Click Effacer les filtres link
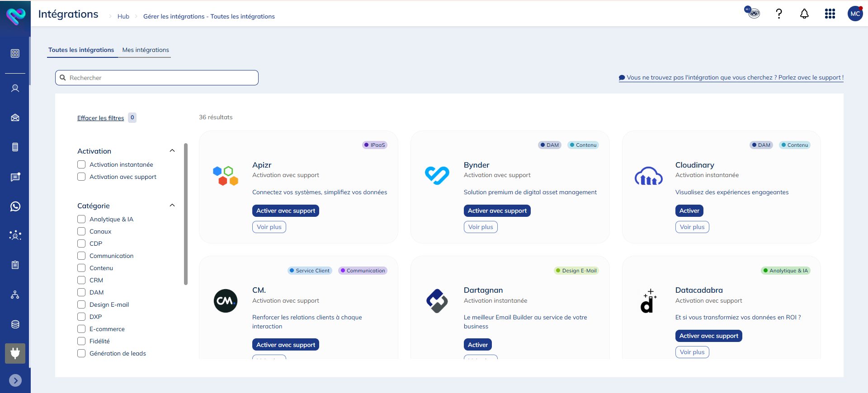Viewport: 868px width, 393px height. pos(100,118)
